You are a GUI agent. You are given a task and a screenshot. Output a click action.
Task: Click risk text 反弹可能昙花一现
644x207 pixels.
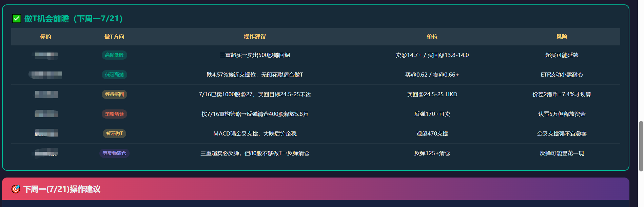pyautogui.click(x=562, y=153)
